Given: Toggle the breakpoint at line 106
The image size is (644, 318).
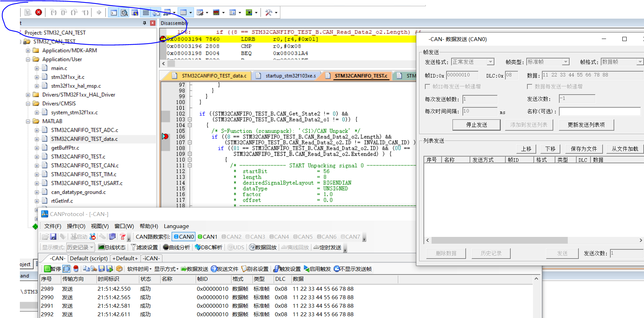Looking at the screenshot, I should pyautogui.click(x=165, y=136).
